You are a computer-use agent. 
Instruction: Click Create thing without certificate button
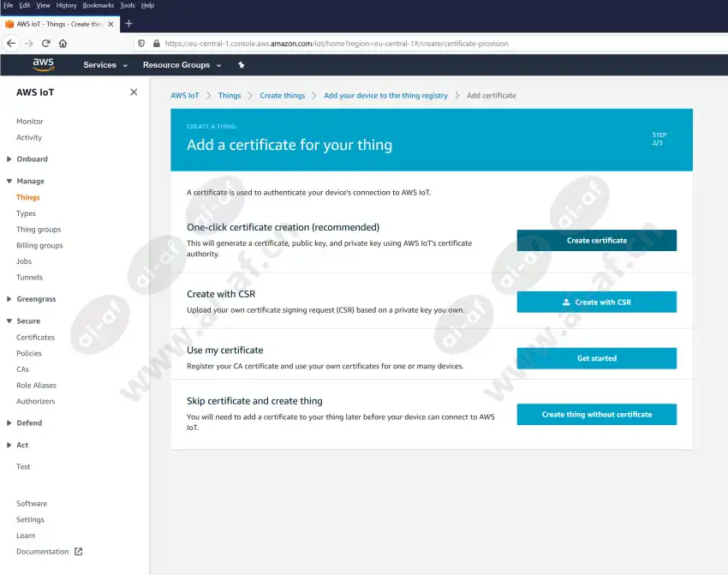pyautogui.click(x=597, y=414)
